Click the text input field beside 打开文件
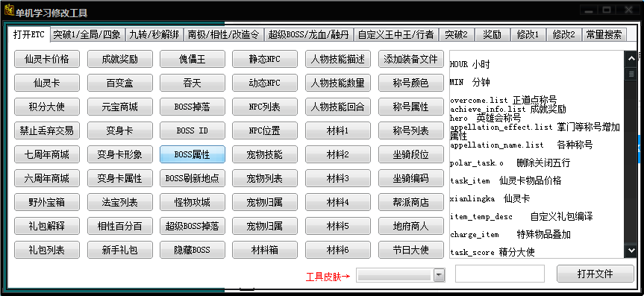Image resolution: width=644 pixels, height=296 pixels. coord(500,274)
